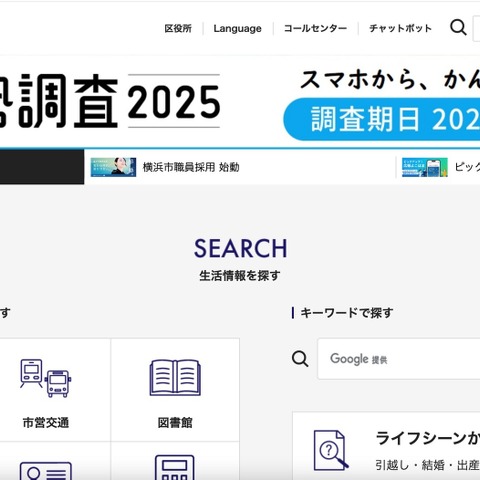This screenshot has width=480, height=480.
Task: Open the 横浜市職員採用 始動 thumbnail image
Action: (x=113, y=167)
